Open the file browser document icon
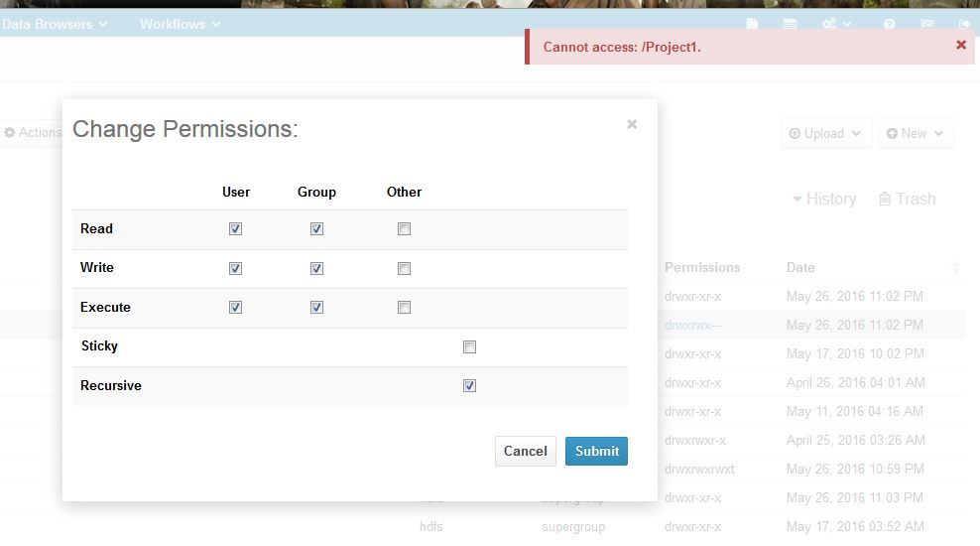The width and height of the screenshot is (980, 546). (753, 24)
